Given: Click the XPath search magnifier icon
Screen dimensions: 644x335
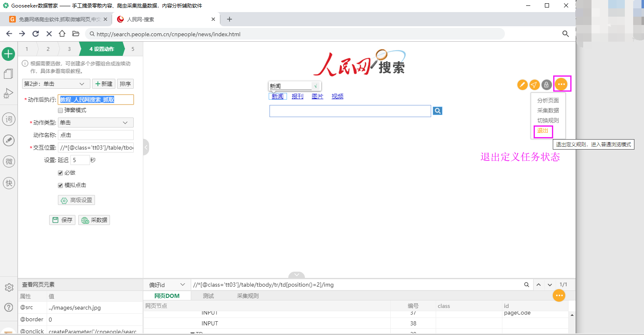Looking at the screenshot, I should pos(527,285).
